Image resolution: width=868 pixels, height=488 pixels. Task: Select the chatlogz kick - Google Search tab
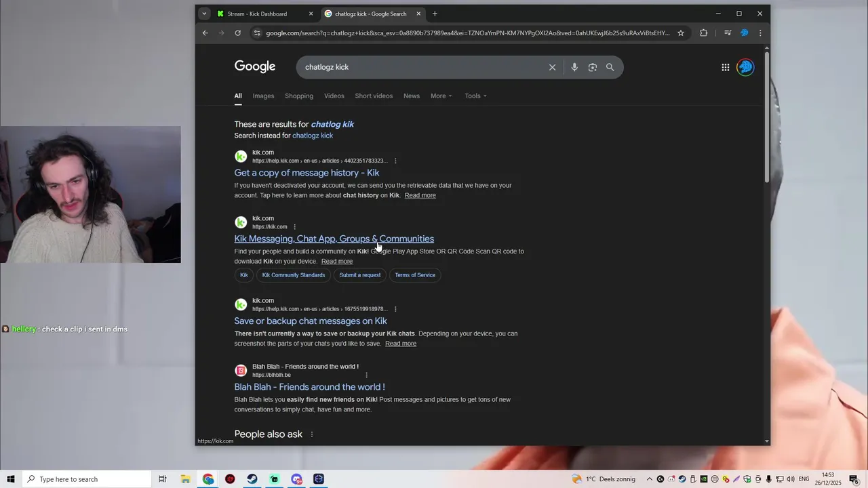click(372, 14)
